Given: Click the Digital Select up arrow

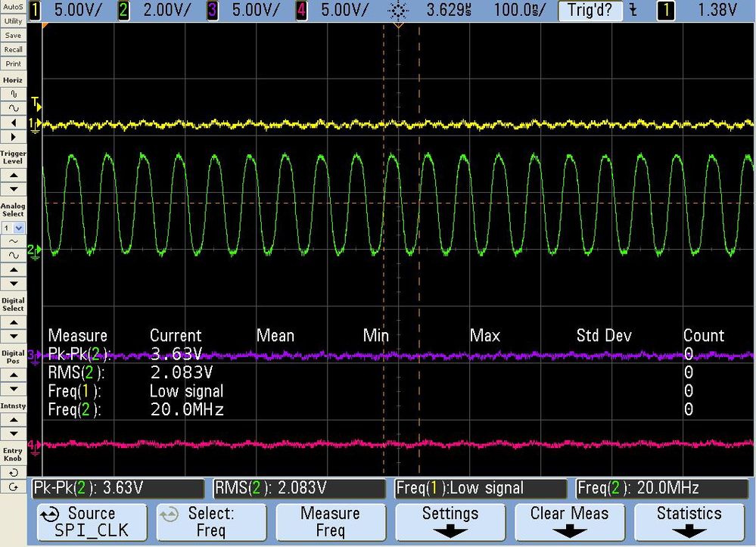Looking at the screenshot, I should coord(14,322).
